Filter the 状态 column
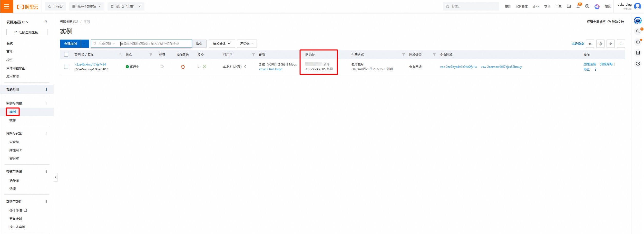This screenshot has width=644, height=234. (x=151, y=55)
